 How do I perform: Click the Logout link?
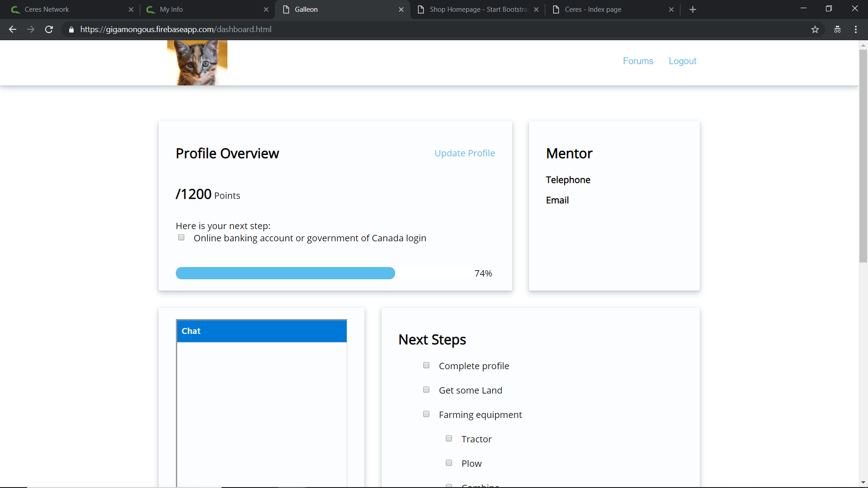(x=682, y=61)
